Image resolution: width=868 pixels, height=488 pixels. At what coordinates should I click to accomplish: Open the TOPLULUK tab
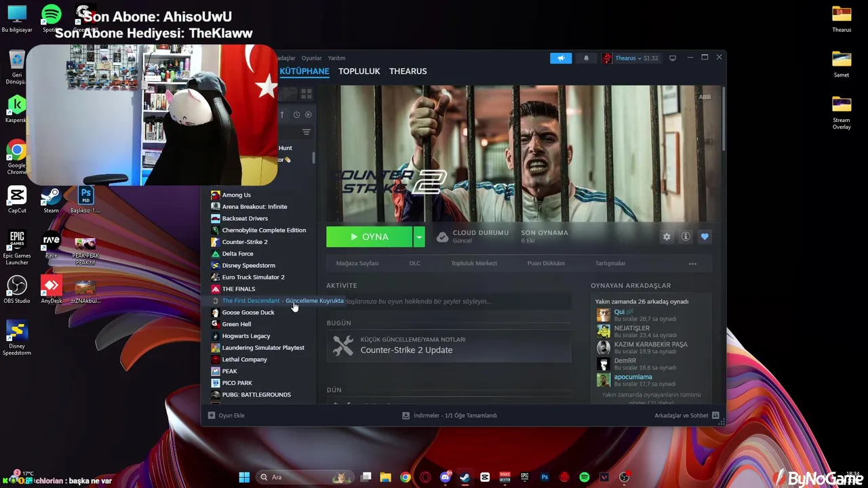point(359,71)
